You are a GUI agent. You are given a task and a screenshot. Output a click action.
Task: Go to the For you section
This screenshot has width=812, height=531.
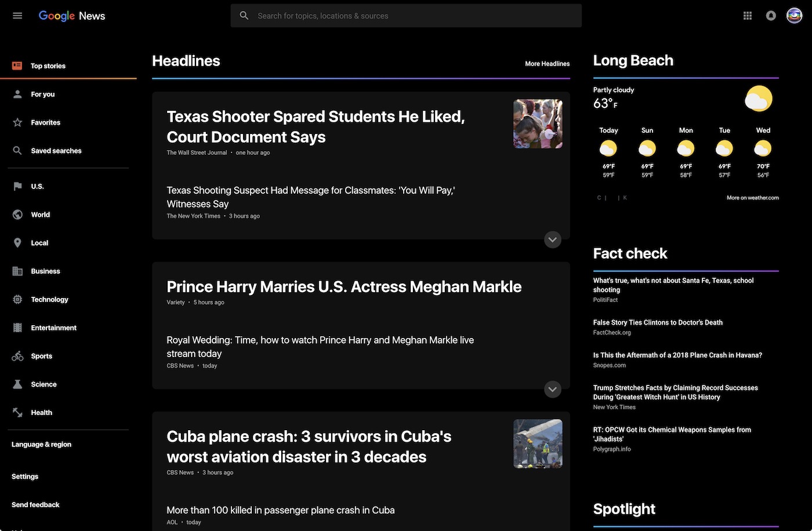42,94
